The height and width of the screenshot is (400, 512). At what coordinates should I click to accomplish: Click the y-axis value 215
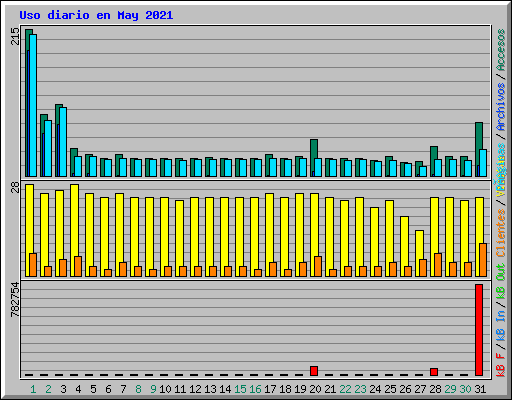15,36
